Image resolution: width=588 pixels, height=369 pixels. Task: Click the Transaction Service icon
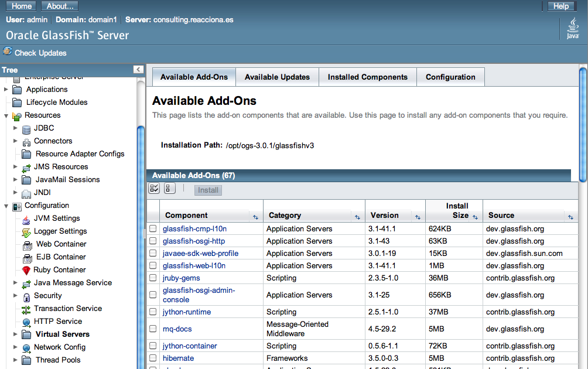26,310
